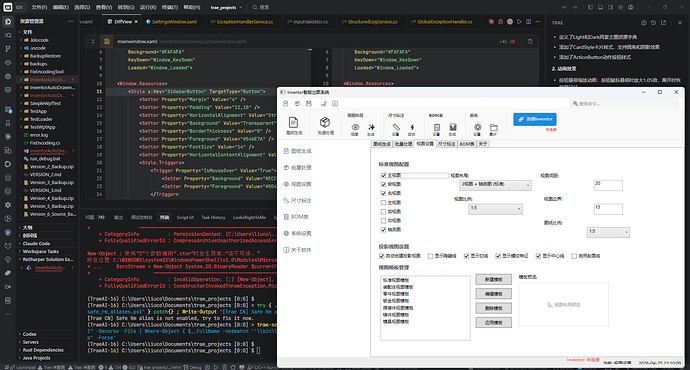Viewport: 690px width, 370px height.
Task: Toggle the 自动创建投影视图 checkbox
Action: click(382, 256)
